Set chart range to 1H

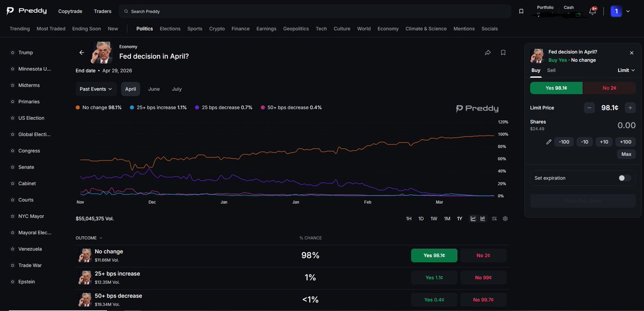[x=408, y=219]
